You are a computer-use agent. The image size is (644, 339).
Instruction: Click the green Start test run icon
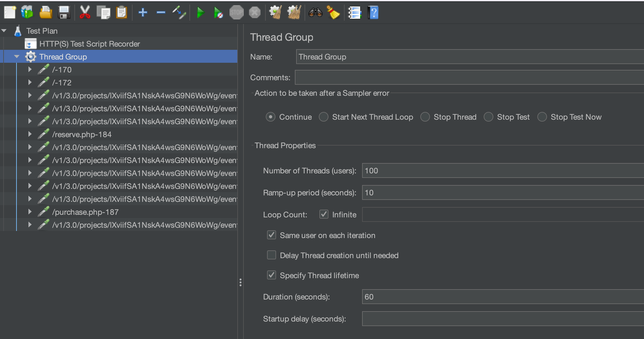click(200, 13)
